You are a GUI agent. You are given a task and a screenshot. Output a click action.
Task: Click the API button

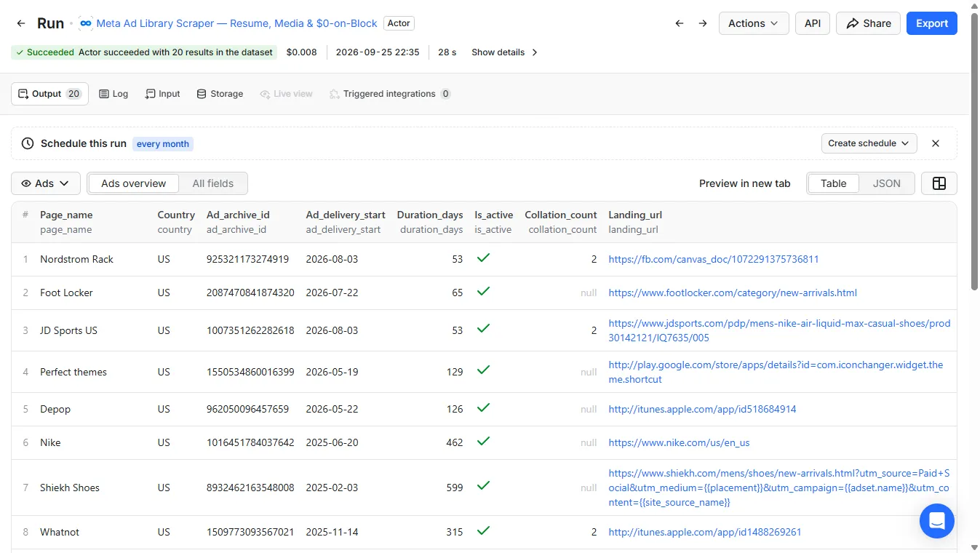(813, 23)
